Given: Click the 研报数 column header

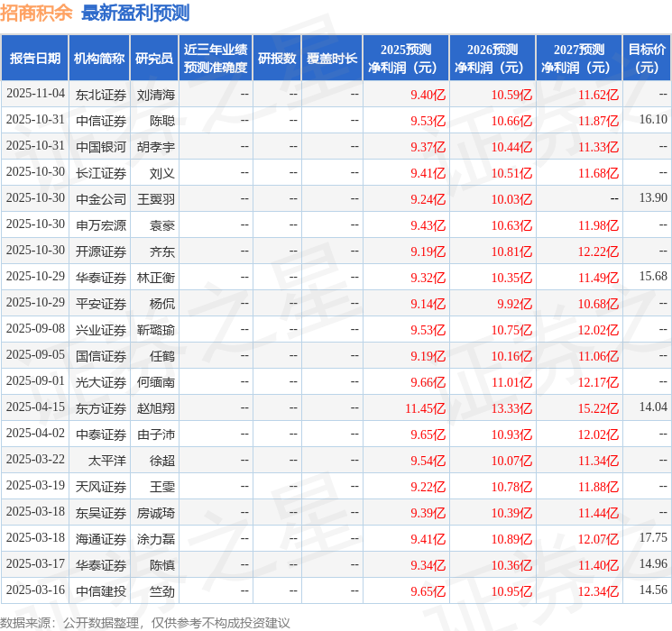Looking at the screenshot, I should 277,59.
